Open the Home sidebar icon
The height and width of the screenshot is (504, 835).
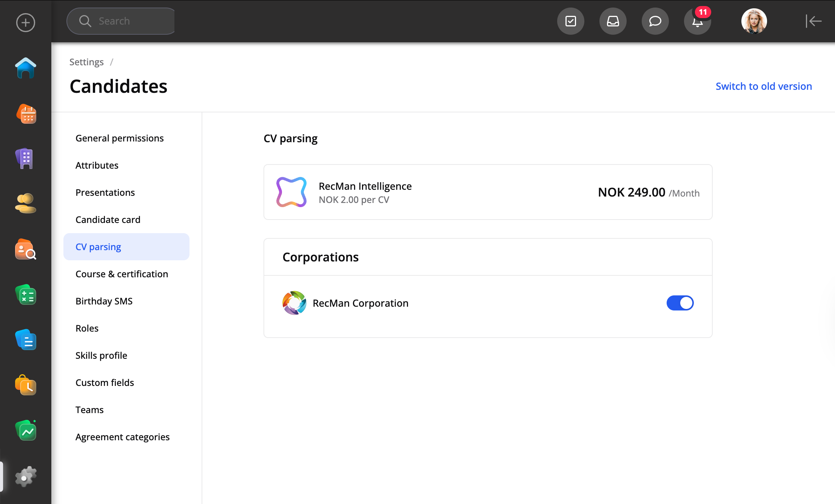pyautogui.click(x=26, y=68)
